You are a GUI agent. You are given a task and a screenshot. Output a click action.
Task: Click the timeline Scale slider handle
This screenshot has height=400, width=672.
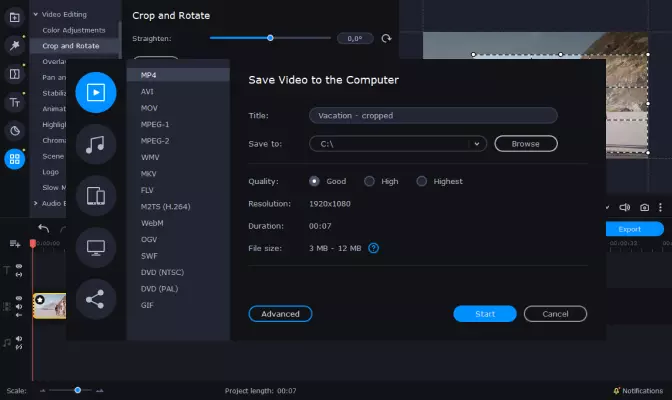tap(78, 390)
